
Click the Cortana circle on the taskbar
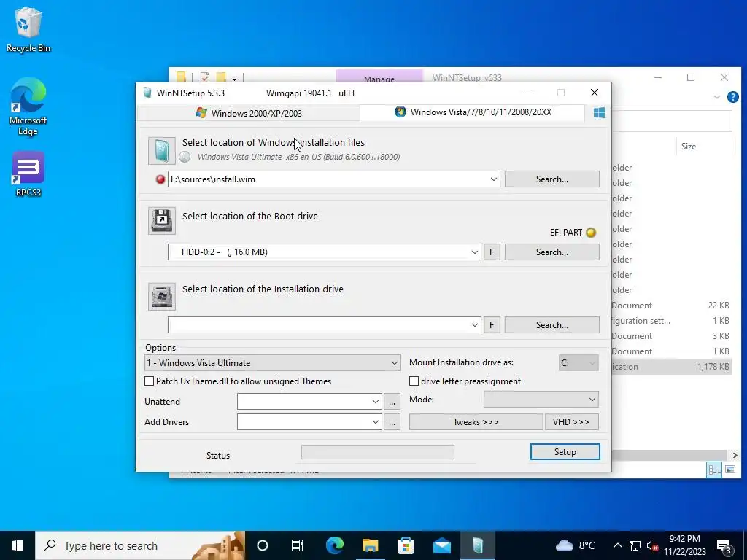click(x=263, y=545)
